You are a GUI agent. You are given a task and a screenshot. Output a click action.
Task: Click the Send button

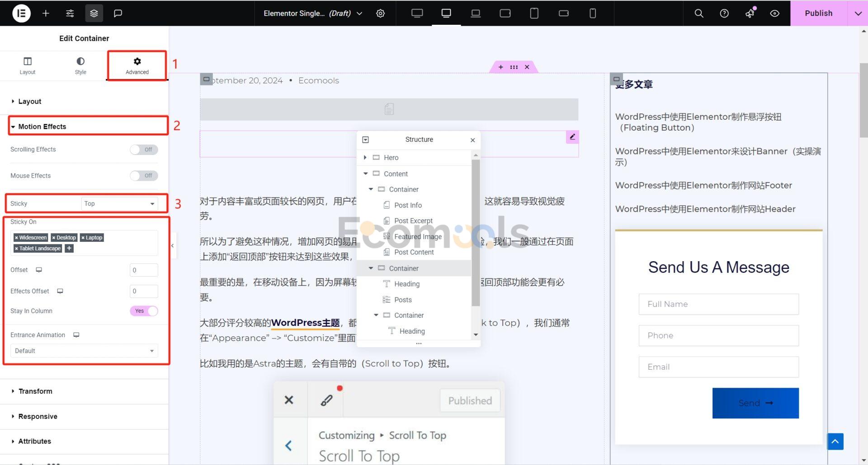[x=755, y=403]
